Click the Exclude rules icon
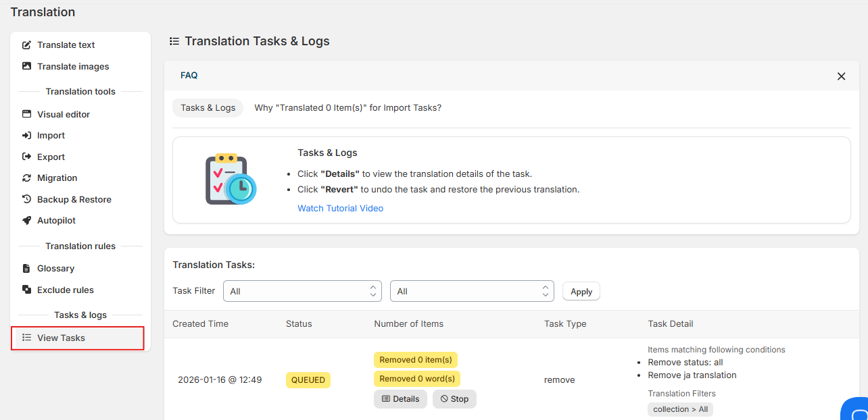The image size is (868, 420). 27,290
